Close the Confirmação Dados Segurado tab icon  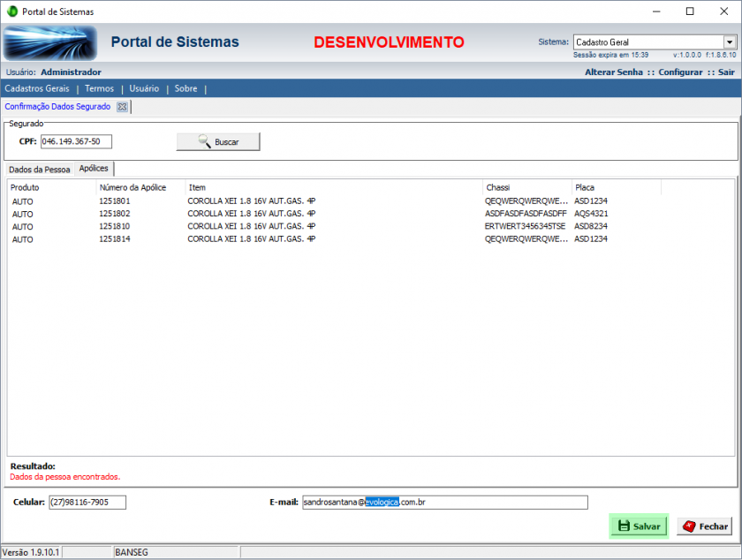coord(123,107)
